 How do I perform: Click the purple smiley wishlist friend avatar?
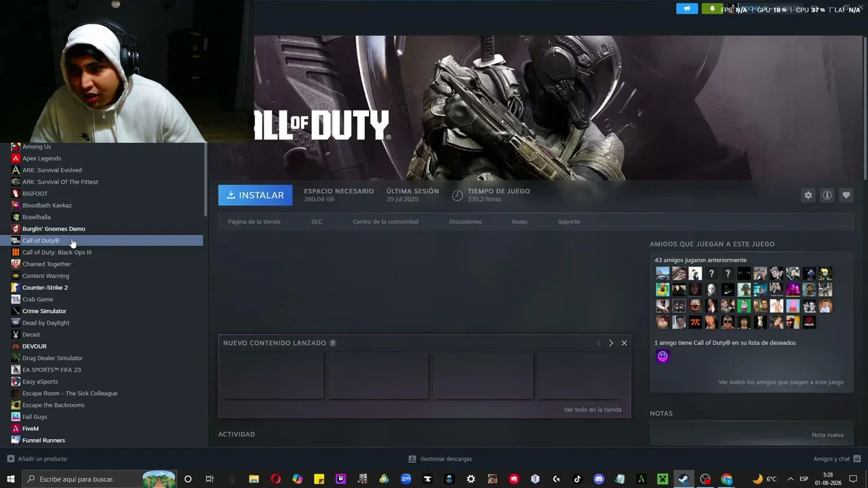[663, 357]
